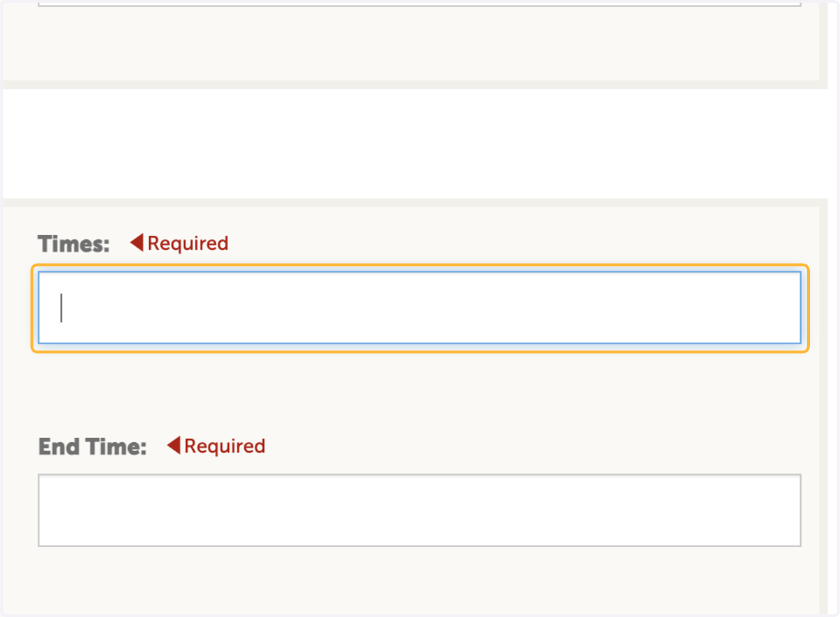
Task: Click the white gap between form sections
Action: (419, 143)
